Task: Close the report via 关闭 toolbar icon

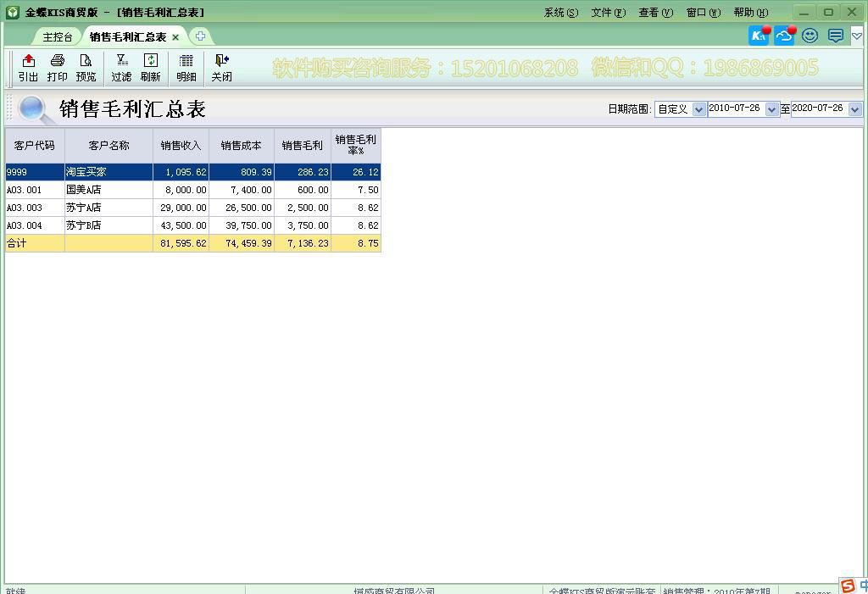Action: (220, 68)
